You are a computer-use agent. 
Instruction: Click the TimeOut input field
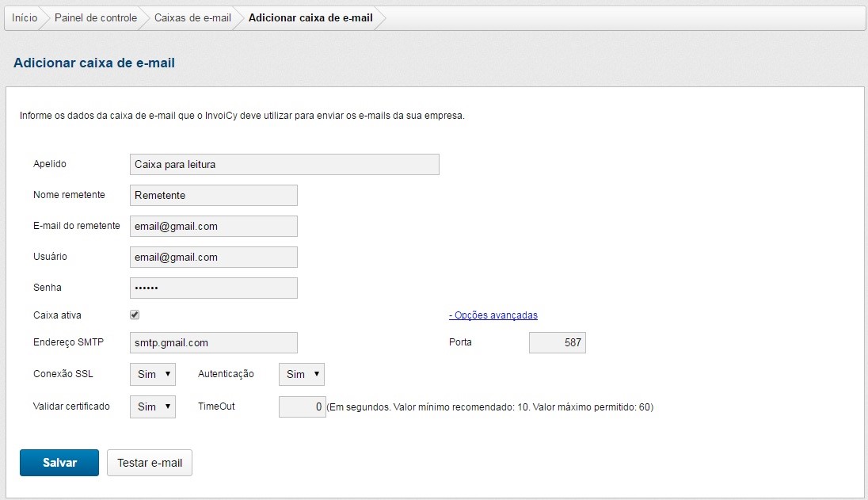point(302,407)
